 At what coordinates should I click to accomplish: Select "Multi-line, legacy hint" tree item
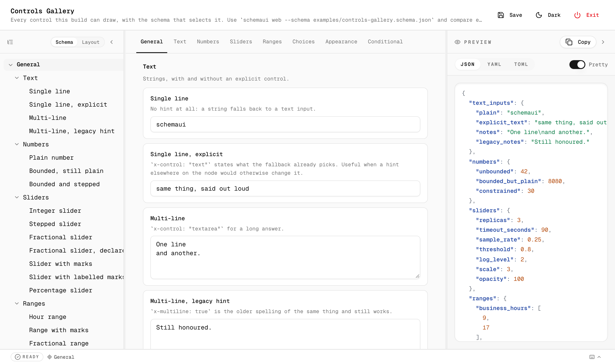click(x=72, y=131)
